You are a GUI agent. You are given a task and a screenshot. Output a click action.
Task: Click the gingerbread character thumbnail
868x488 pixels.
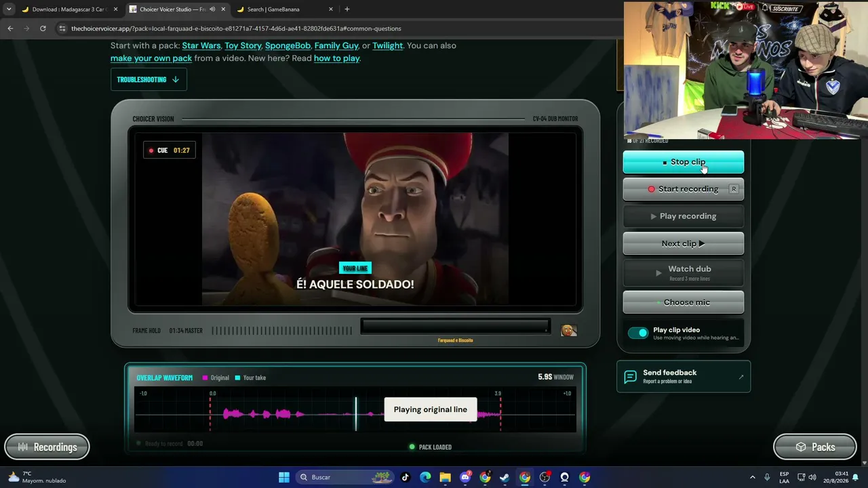point(569,330)
